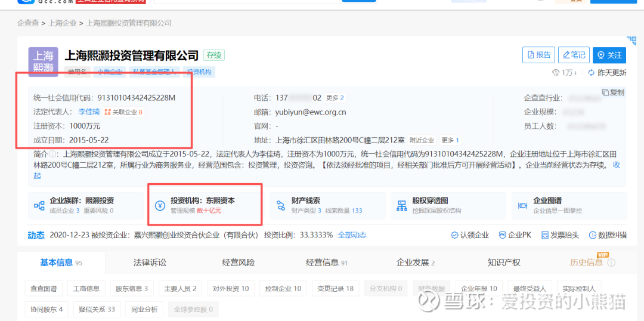Open the 企业族群 熙灏投资 card

[x=86, y=205]
